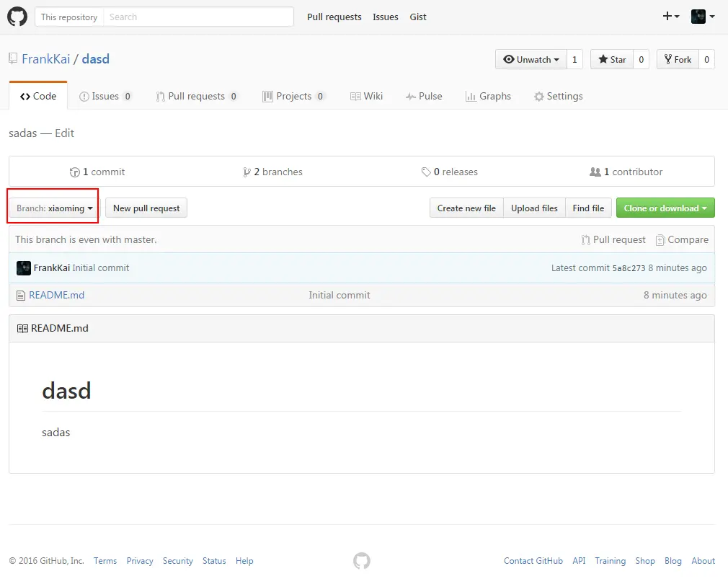Open the Branch: xiaoming dropdown
The height and width of the screenshot is (584, 728).
tap(54, 208)
